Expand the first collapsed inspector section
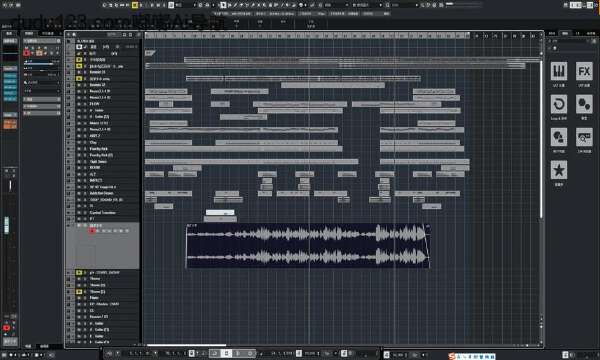Image resolution: width=600 pixels, height=360 pixels. click(42, 99)
